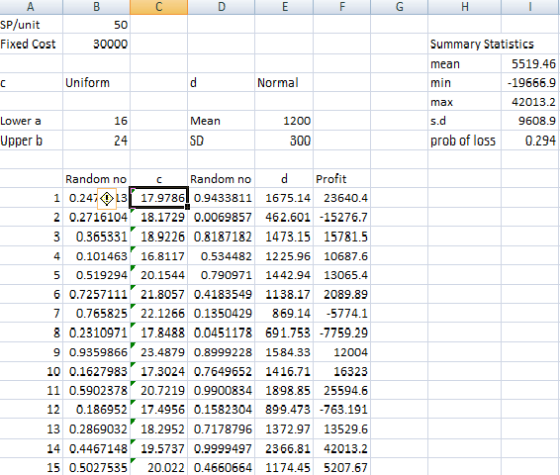This screenshot has width=560, height=475.
Task: Click the error warning icon on cell B12
Action: click(x=107, y=199)
